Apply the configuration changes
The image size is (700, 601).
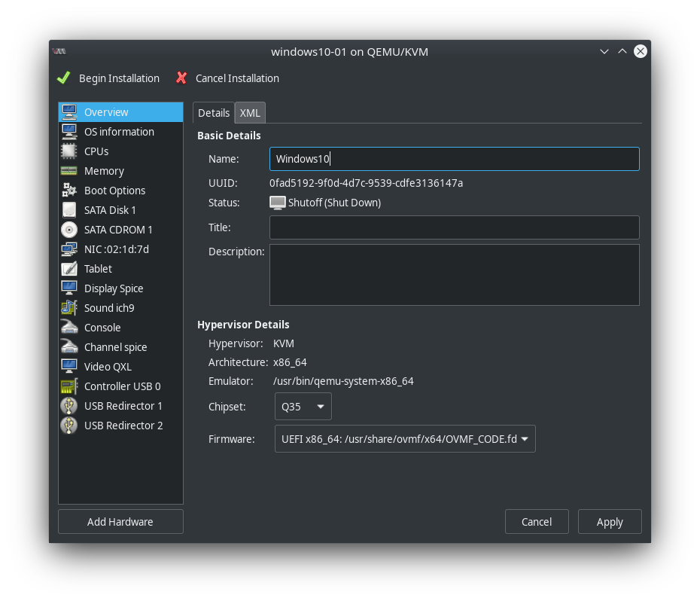tap(610, 521)
